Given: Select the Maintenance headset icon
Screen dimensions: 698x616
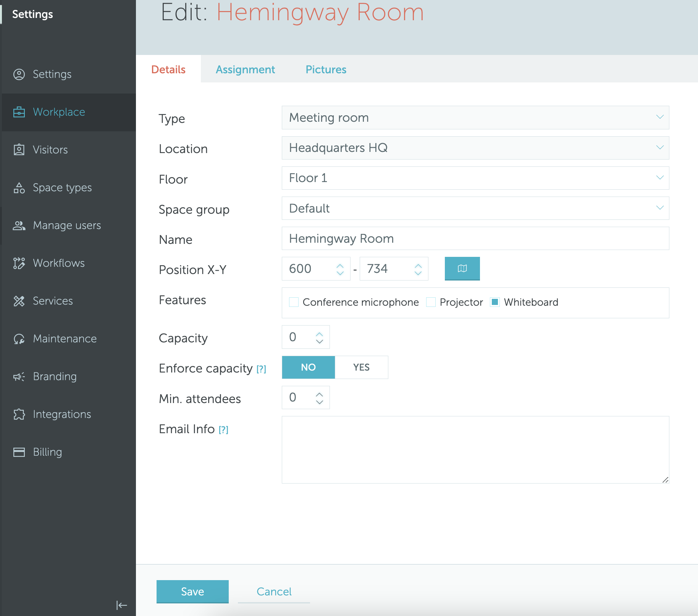Looking at the screenshot, I should [19, 339].
